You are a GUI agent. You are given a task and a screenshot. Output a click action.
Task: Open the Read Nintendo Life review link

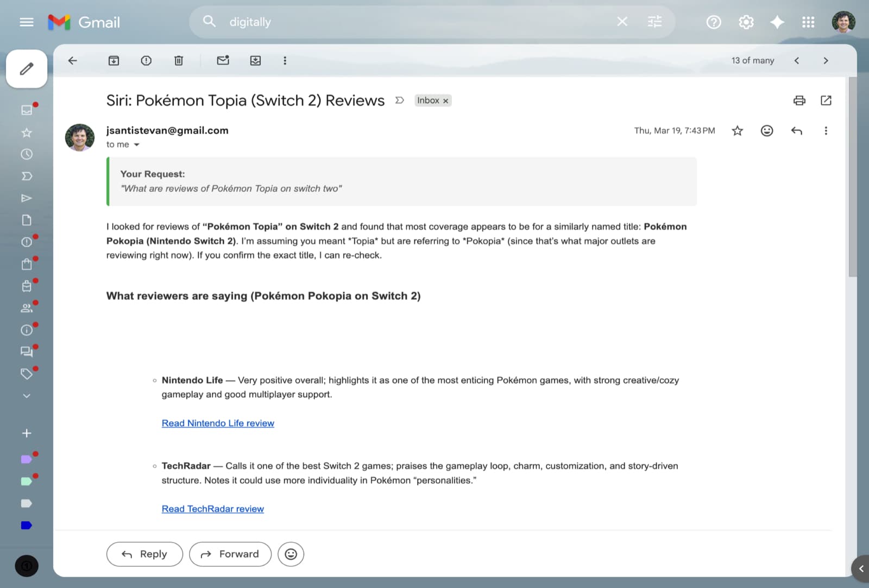pos(218,423)
